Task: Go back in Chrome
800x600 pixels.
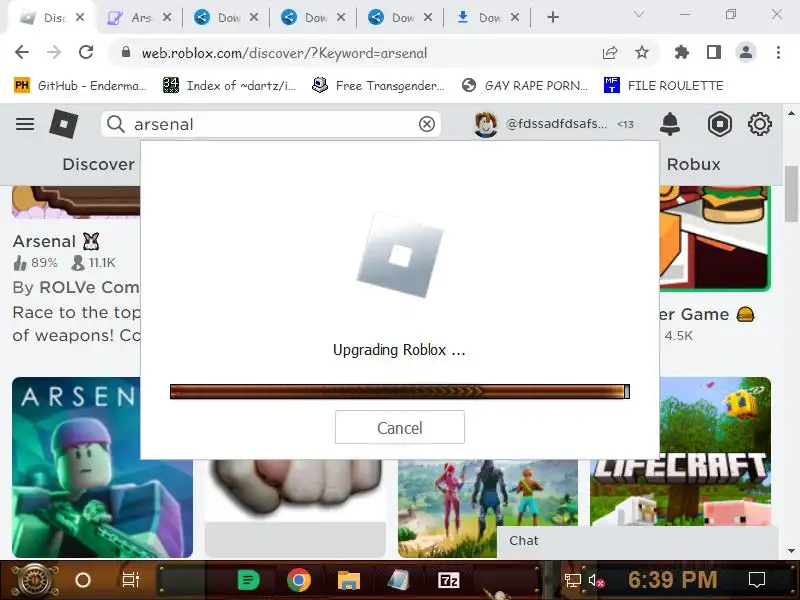Action: click(x=22, y=52)
